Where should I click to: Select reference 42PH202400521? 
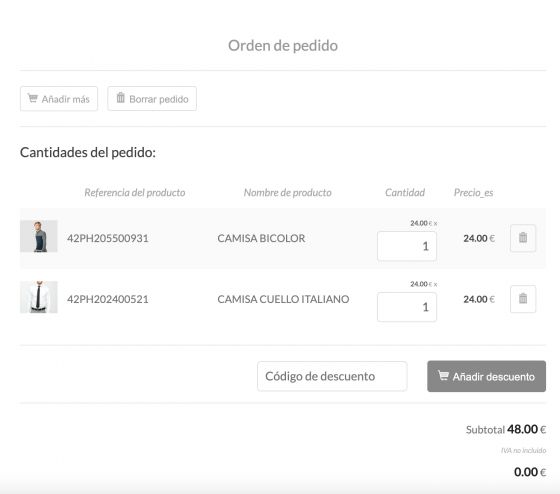[108, 299]
